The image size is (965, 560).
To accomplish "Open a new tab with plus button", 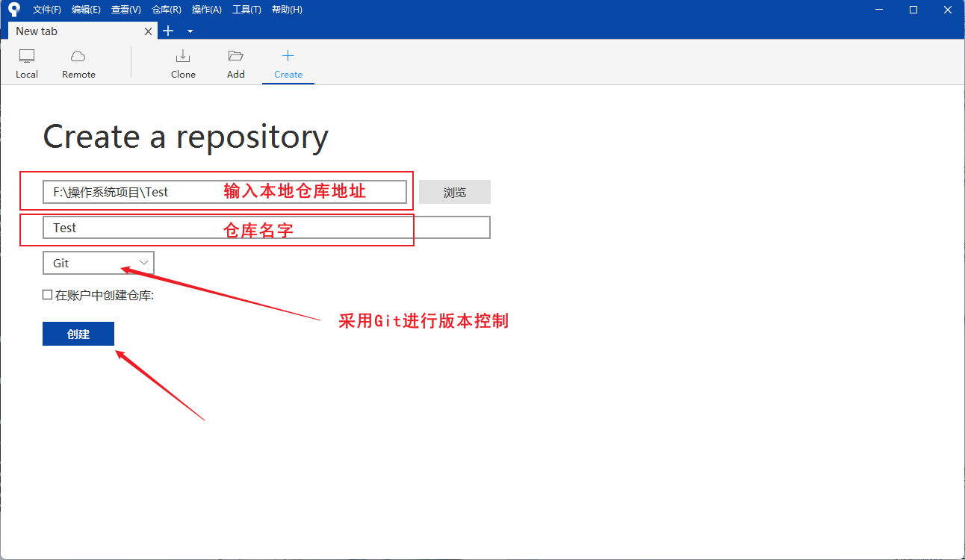I will coord(168,31).
